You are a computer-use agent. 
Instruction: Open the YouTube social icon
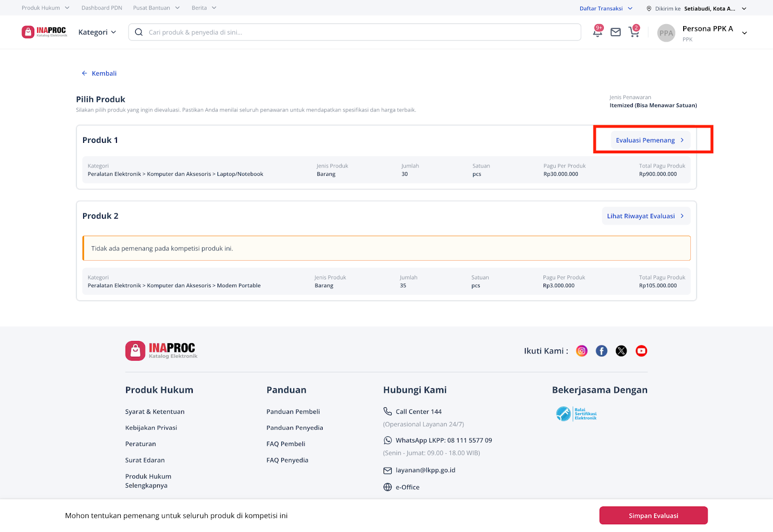click(641, 351)
